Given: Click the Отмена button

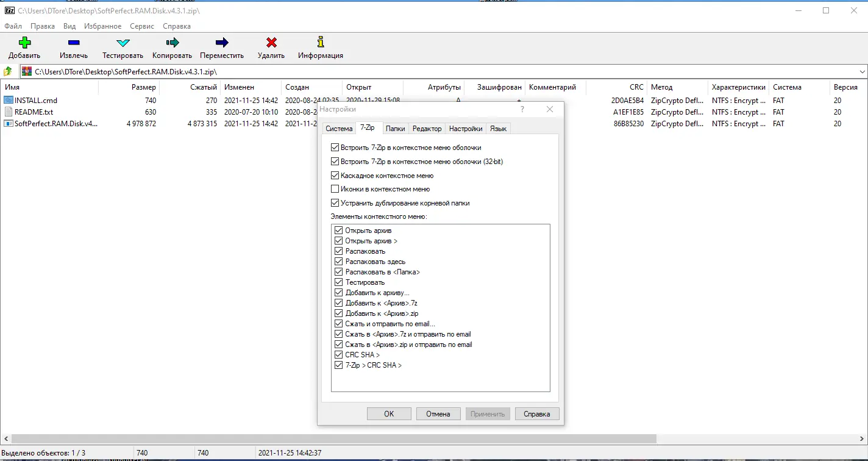Looking at the screenshot, I should 438,414.
